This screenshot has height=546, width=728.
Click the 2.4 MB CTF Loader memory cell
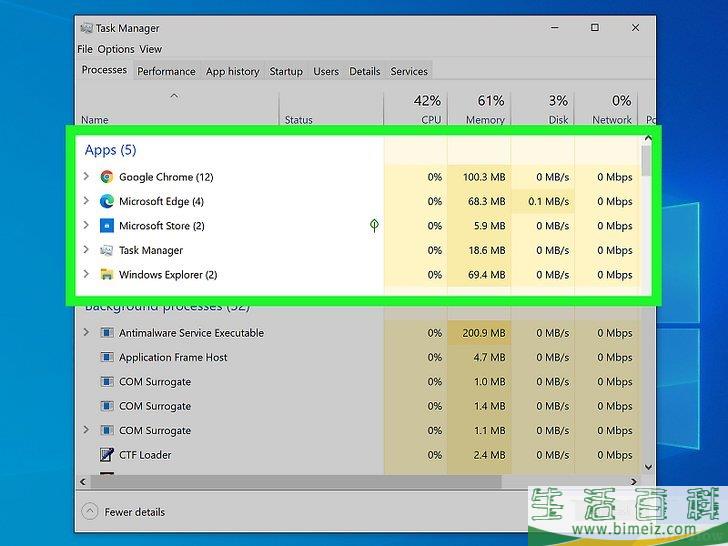coord(479,455)
